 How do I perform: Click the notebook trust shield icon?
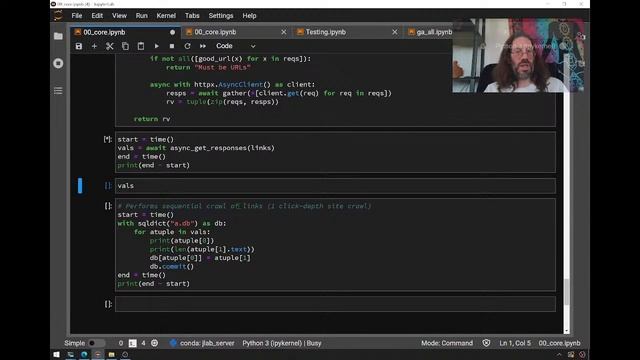tap(486, 343)
